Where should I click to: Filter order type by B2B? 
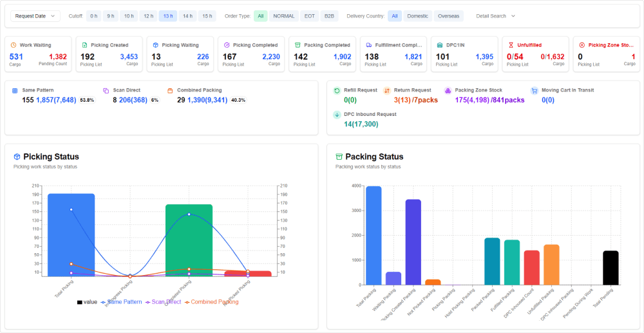click(329, 16)
